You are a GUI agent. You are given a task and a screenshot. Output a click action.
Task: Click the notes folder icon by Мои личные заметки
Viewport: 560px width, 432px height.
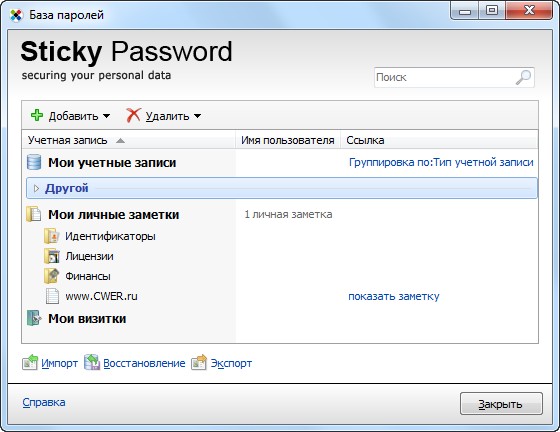pyautogui.click(x=34, y=214)
